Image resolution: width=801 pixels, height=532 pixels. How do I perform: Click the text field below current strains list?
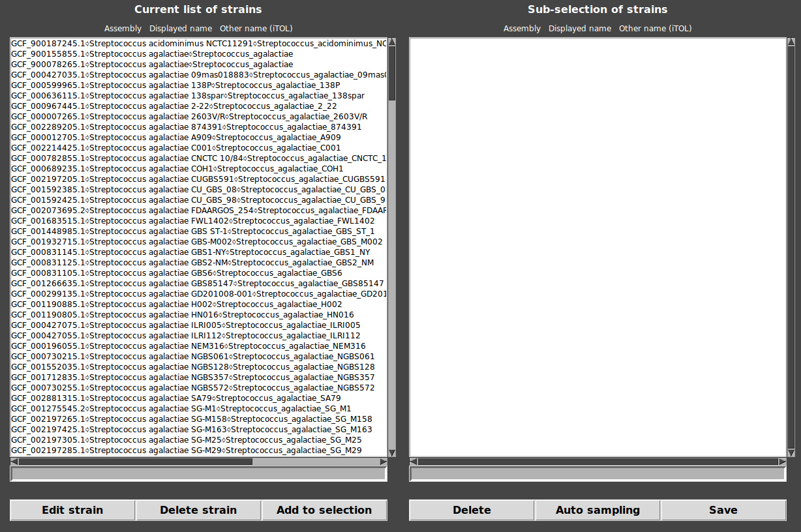198,474
